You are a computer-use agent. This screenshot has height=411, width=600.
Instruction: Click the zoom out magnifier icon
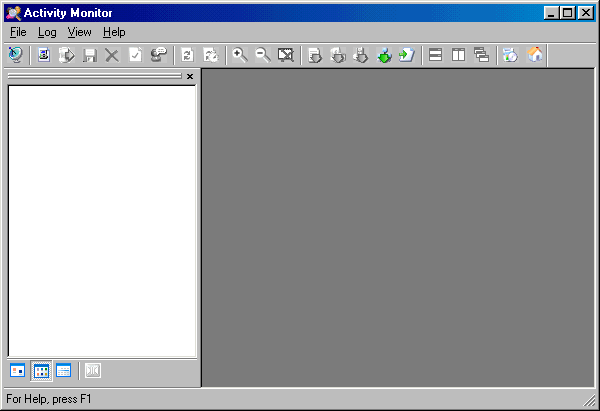263,55
